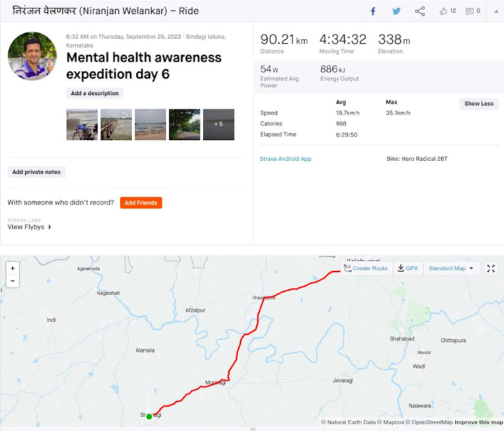Collapse stats with Show Less

point(478,104)
